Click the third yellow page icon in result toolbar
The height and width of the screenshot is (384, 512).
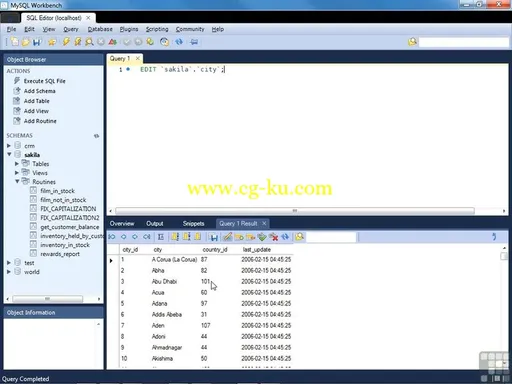coord(198,237)
